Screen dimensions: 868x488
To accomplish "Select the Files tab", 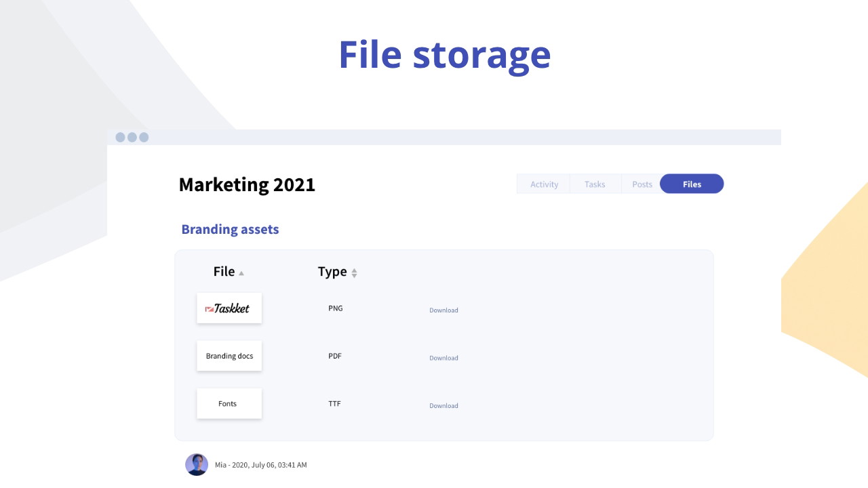I will [692, 184].
